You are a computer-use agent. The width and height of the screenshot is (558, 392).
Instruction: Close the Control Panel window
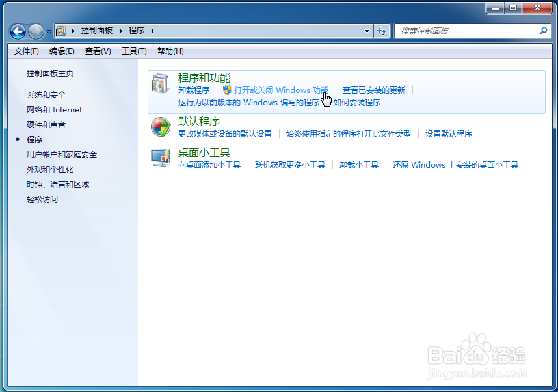click(x=537, y=8)
